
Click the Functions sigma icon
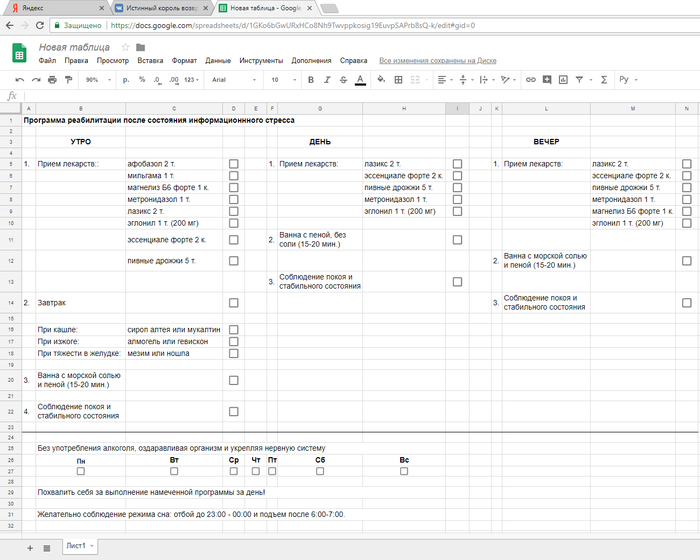(606, 79)
